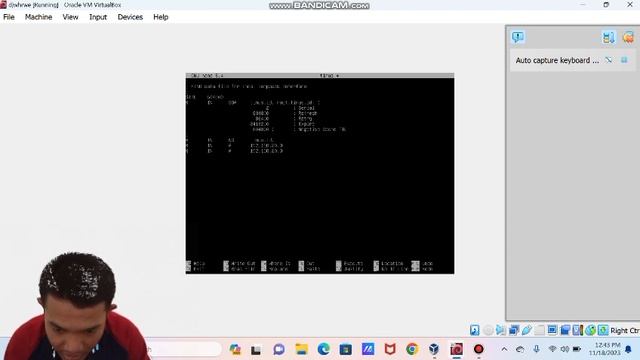Click the battery status tray icon
Viewport: 640px width, 360px height.
tap(577, 349)
